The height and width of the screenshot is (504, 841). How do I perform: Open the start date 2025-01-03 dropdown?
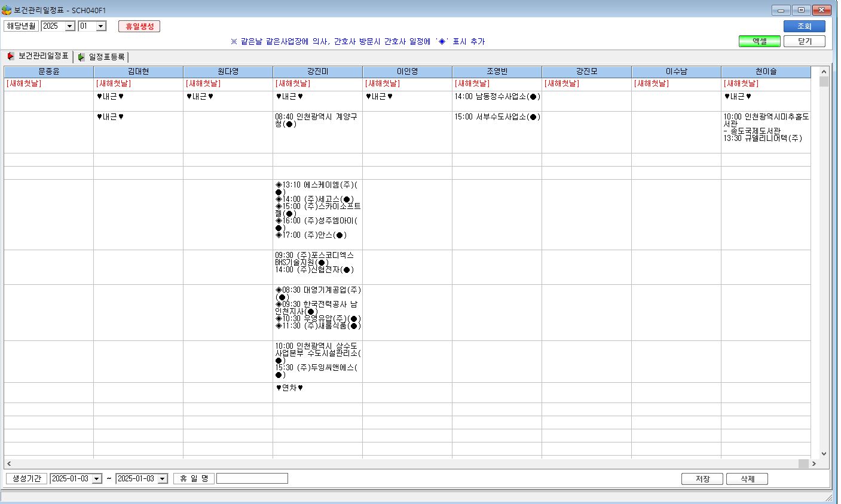pyautogui.click(x=97, y=479)
